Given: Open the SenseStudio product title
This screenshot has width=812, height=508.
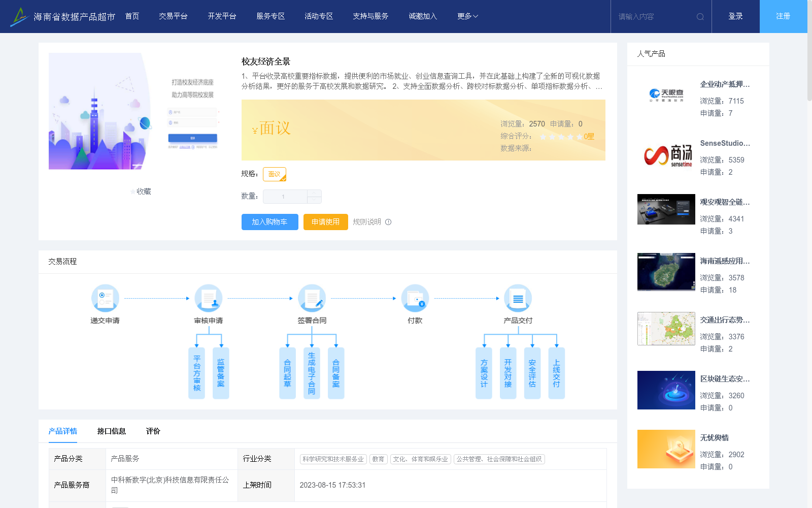Looking at the screenshot, I should 725,143.
